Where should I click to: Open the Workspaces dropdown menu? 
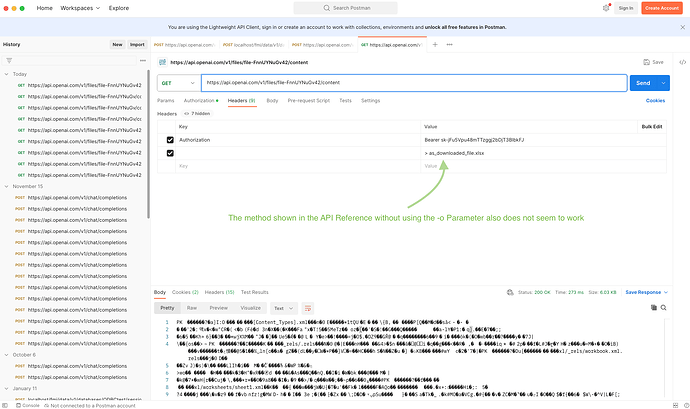tap(80, 8)
